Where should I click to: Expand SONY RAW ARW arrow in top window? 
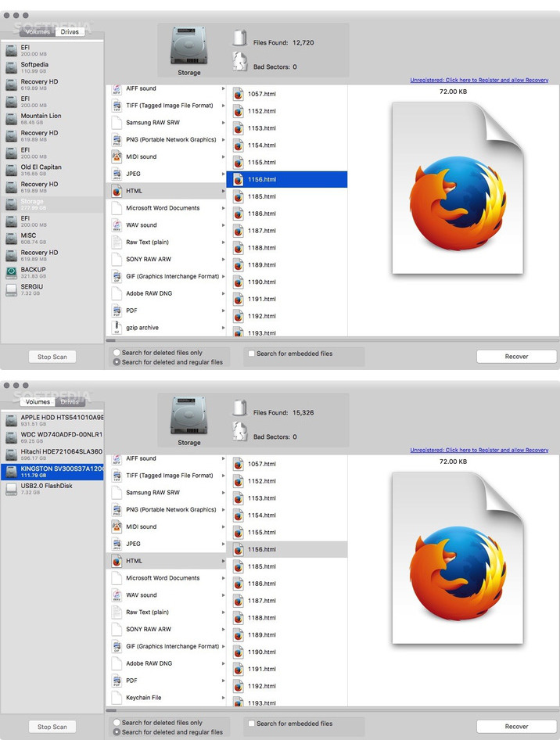pyautogui.click(x=223, y=259)
